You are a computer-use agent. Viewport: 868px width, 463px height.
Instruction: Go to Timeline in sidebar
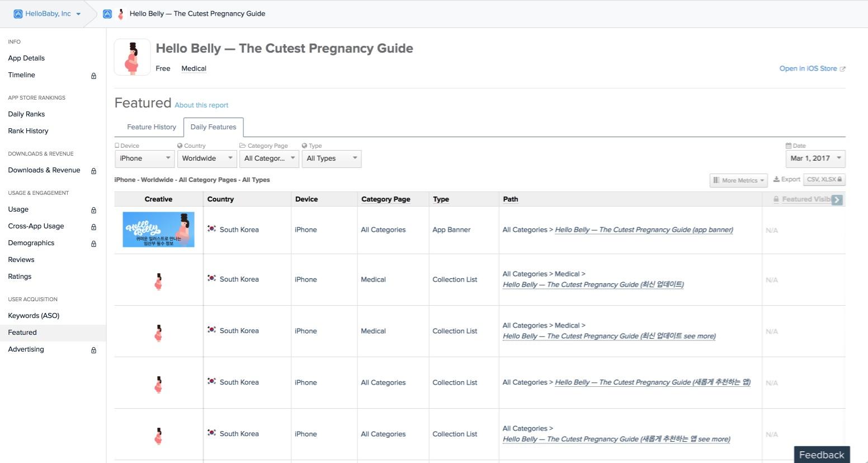pyautogui.click(x=21, y=75)
